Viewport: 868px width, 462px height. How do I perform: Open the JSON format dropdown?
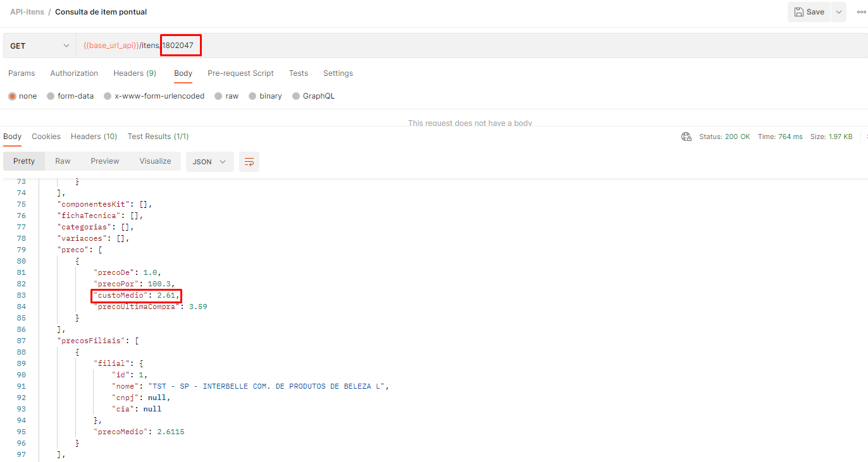tap(209, 162)
